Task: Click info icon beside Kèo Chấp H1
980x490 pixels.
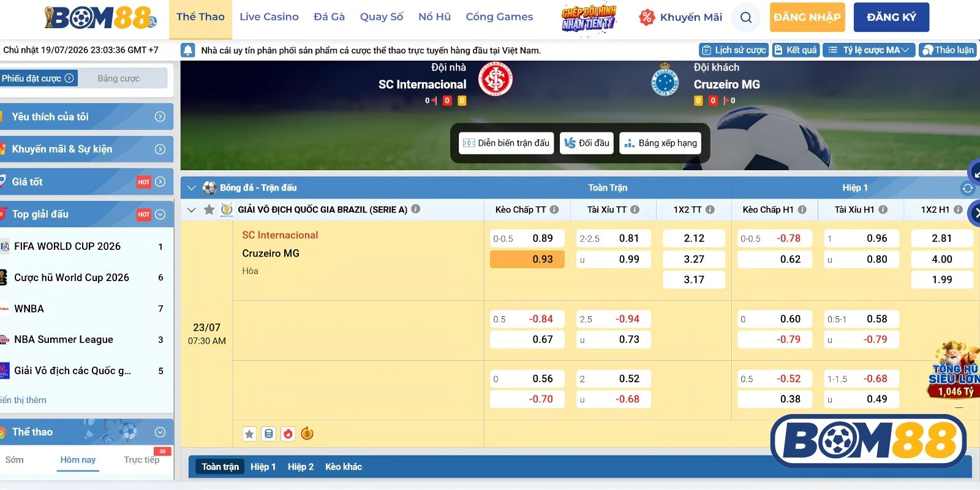Action: (802, 209)
